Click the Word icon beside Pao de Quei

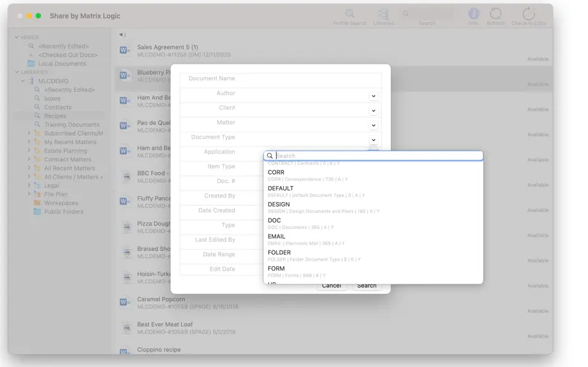[x=125, y=126]
